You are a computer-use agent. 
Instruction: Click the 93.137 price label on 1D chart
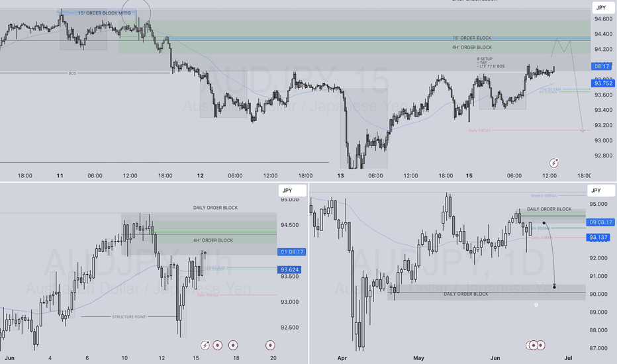tap(598, 238)
